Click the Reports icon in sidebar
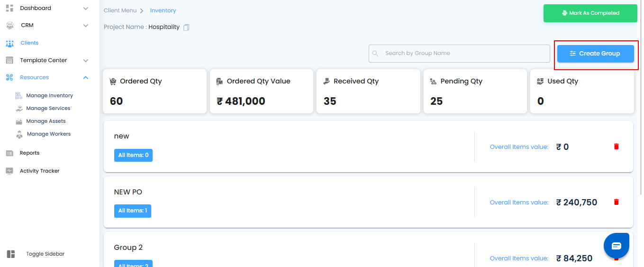 (9, 153)
